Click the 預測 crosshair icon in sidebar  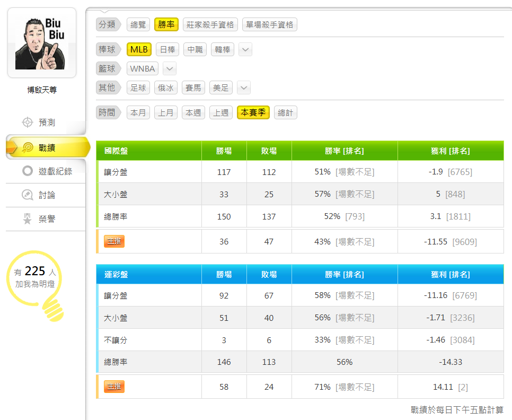pyautogui.click(x=28, y=122)
